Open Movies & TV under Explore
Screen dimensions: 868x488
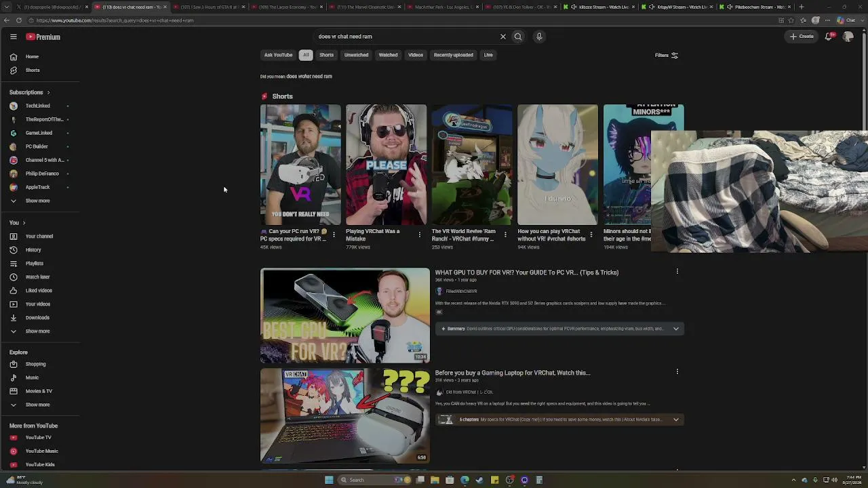click(39, 391)
